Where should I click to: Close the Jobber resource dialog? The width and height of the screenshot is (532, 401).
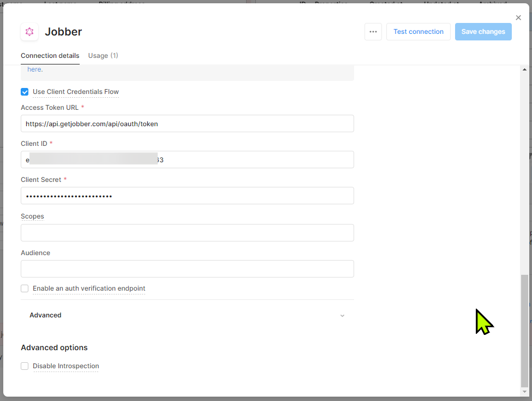pos(518,17)
